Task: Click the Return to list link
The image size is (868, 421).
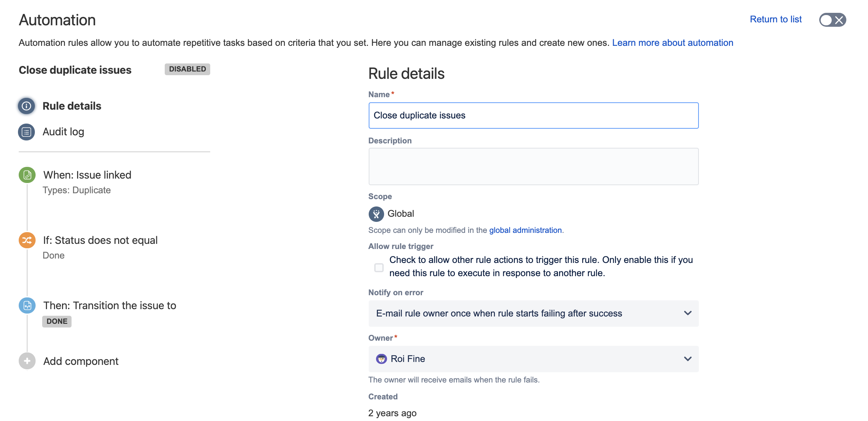Action: (x=776, y=19)
